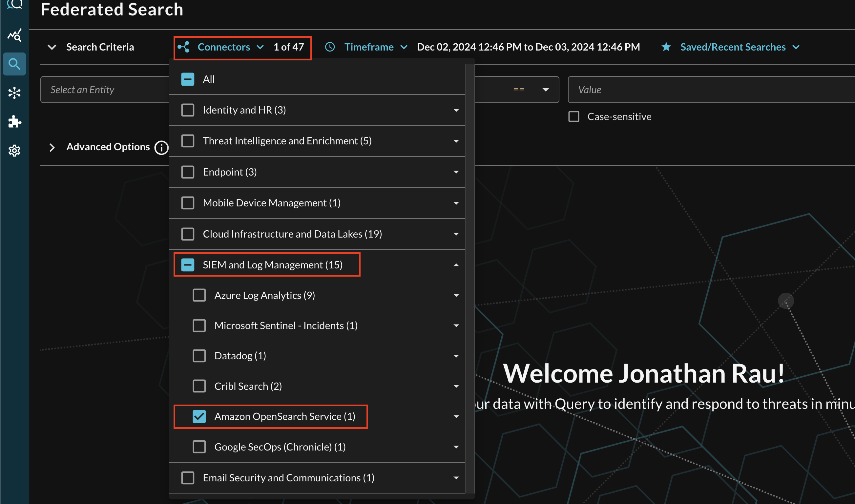This screenshot has width=855, height=504.
Task: Click the Value input field
Action: [711, 90]
